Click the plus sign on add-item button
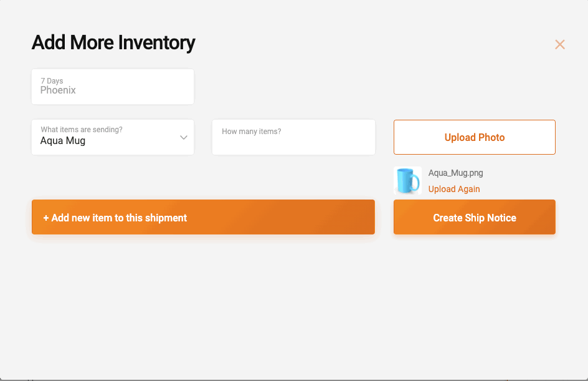588x381 pixels. [46, 218]
